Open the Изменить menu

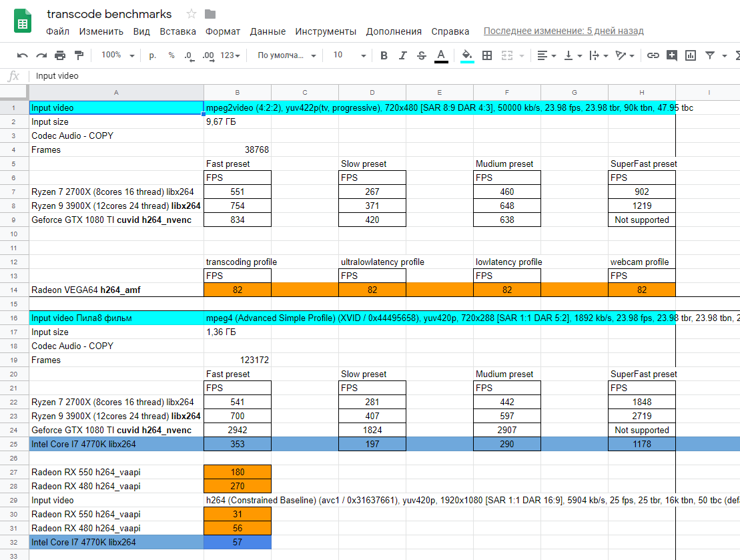coord(101,31)
